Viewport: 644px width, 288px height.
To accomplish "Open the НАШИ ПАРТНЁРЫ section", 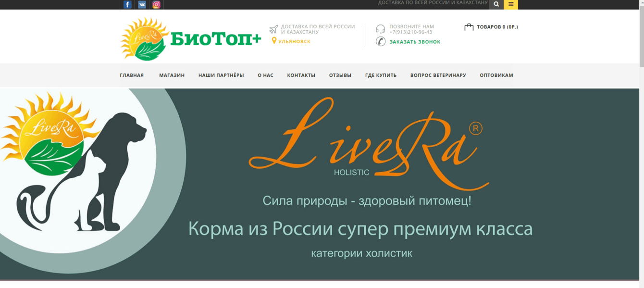I will coord(221,75).
